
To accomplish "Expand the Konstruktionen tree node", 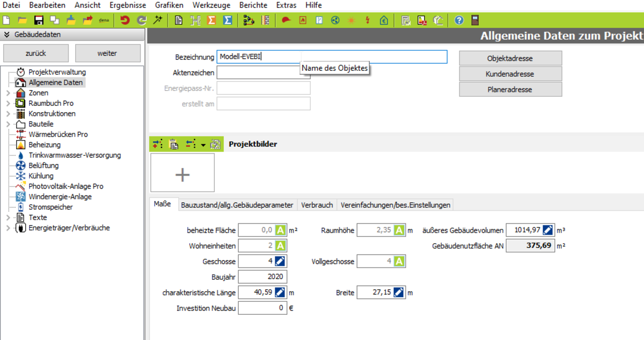I will [x=8, y=114].
